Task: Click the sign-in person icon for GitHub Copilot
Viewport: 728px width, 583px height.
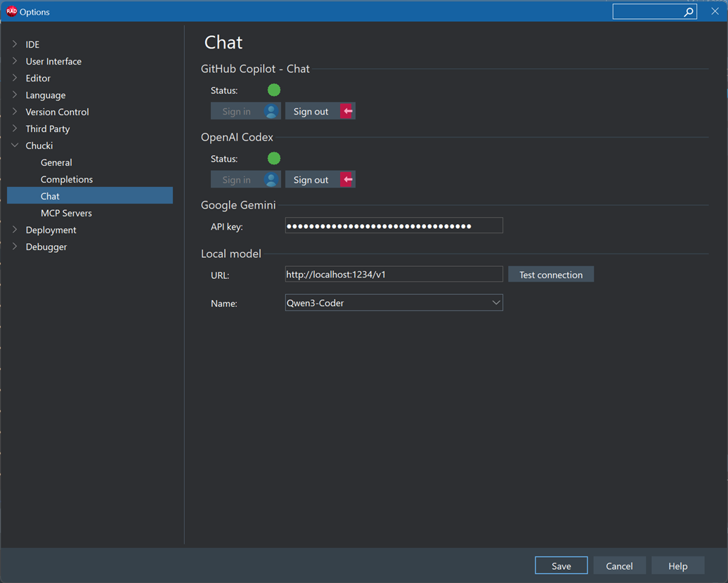Action: (x=270, y=111)
